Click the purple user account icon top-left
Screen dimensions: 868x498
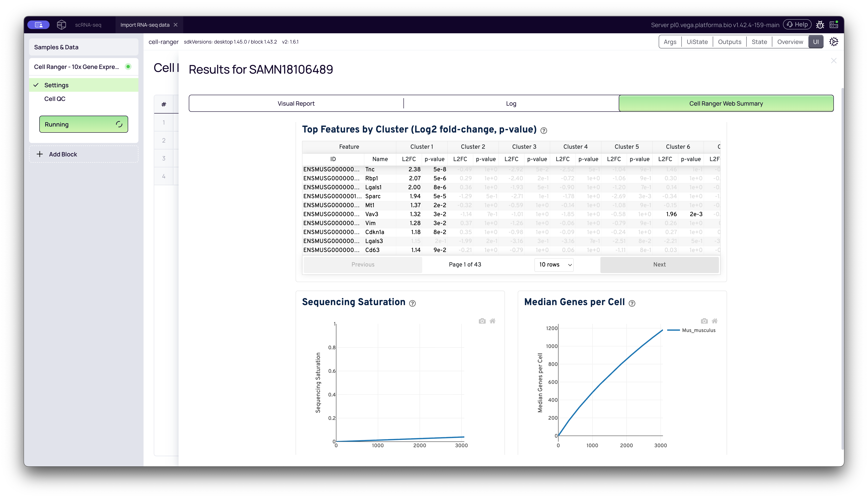point(38,24)
